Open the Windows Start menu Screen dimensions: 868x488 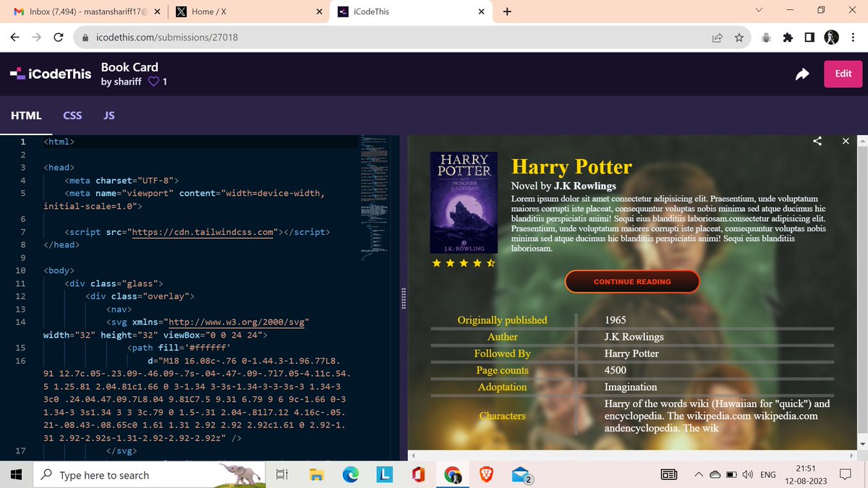click(15, 475)
